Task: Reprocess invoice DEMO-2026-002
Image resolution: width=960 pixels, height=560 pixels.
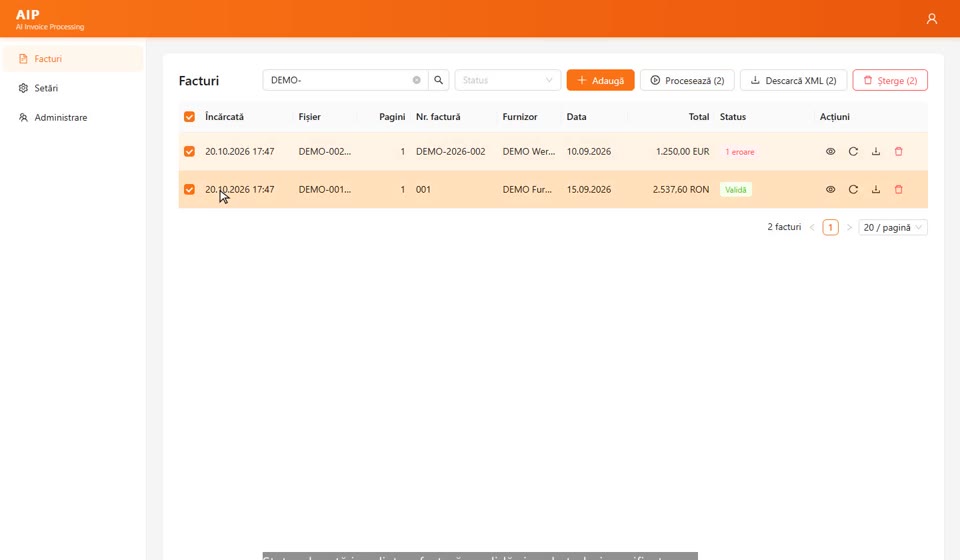Action: (853, 152)
